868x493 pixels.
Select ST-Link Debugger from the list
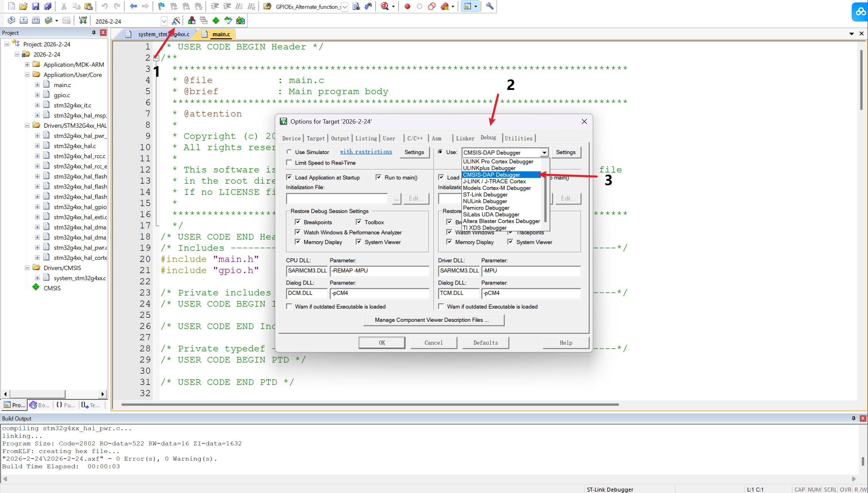point(485,194)
